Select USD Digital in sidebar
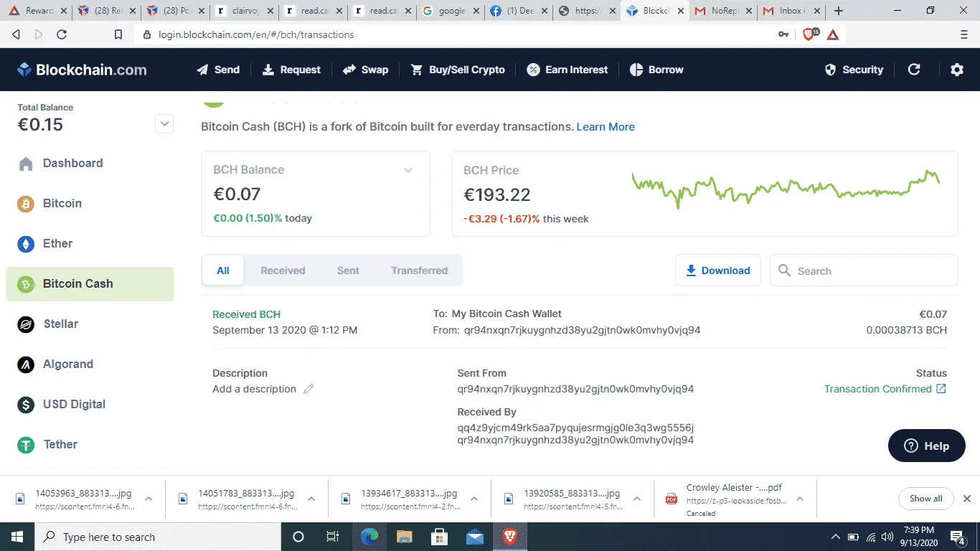The image size is (980, 551). 89,404
